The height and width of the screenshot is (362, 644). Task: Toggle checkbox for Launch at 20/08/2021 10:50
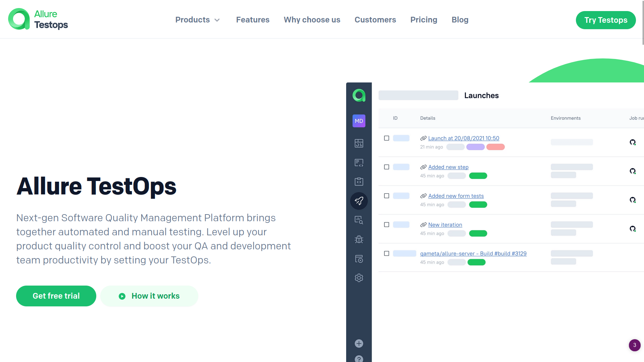point(387,138)
